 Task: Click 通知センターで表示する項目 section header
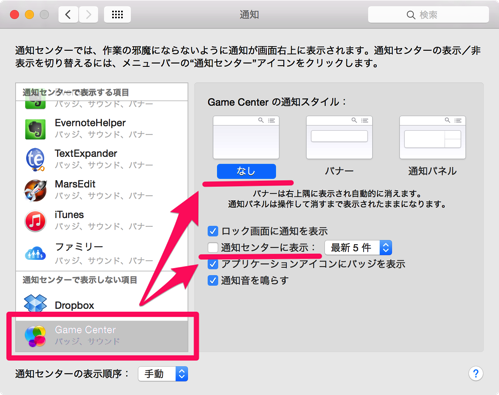coord(76,92)
